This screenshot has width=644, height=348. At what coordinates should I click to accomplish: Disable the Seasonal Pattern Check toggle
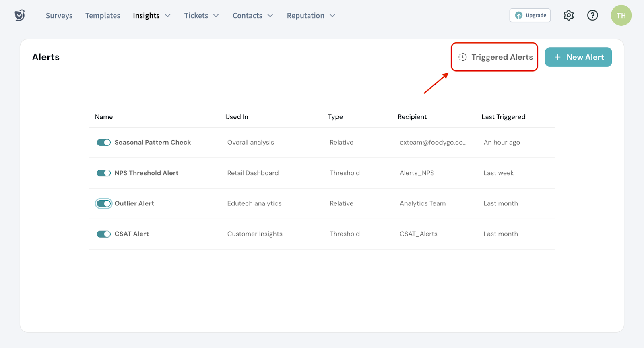click(103, 143)
